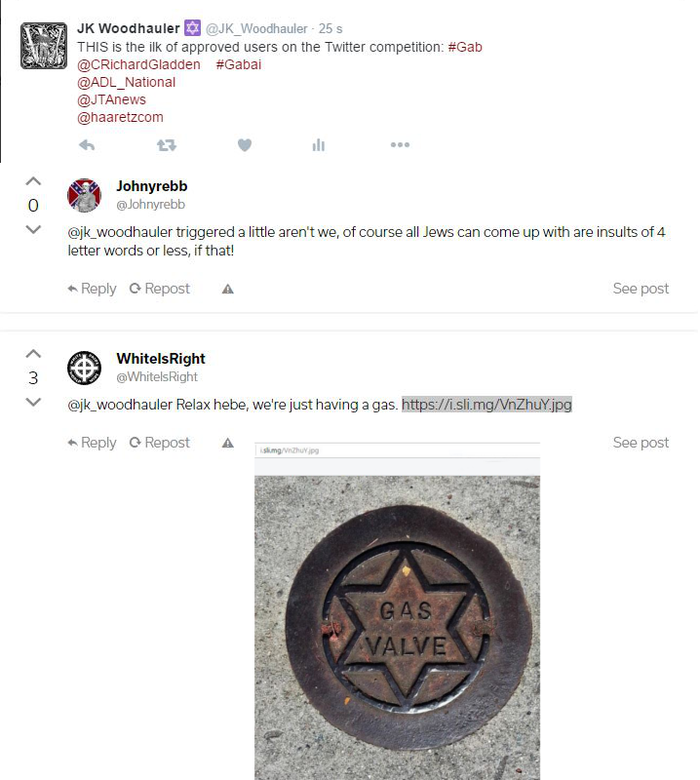Click the reply arrow icon under the tweet

(87, 145)
